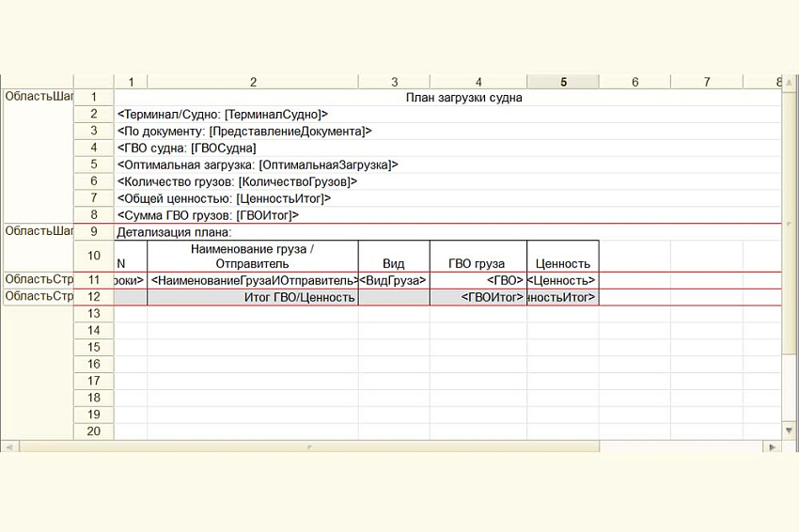The width and height of the screenshot is (799, 532).
Task: Click the 'Детализация плана:' cell
Action: coord(173,232)
